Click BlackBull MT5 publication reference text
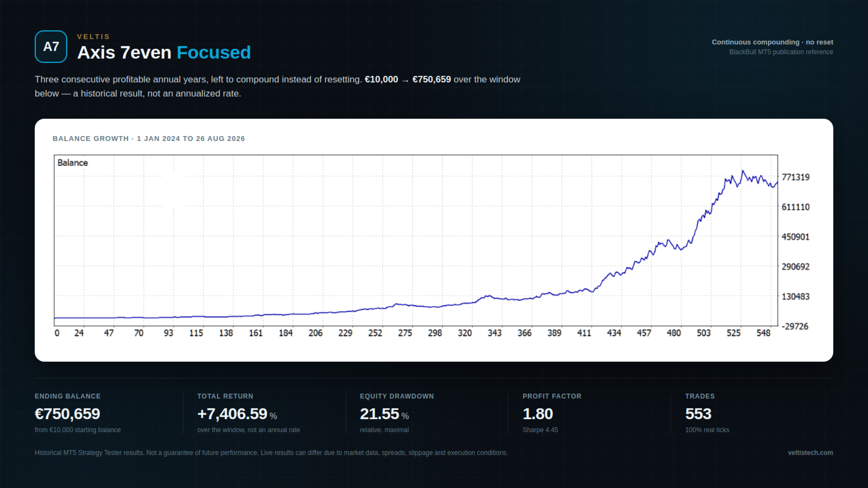The width and height of the screenshot is (868, 488). [781, 52]
